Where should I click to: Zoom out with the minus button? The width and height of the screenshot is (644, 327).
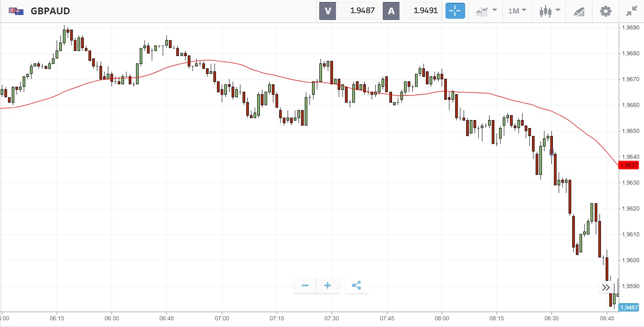(305, 286)
